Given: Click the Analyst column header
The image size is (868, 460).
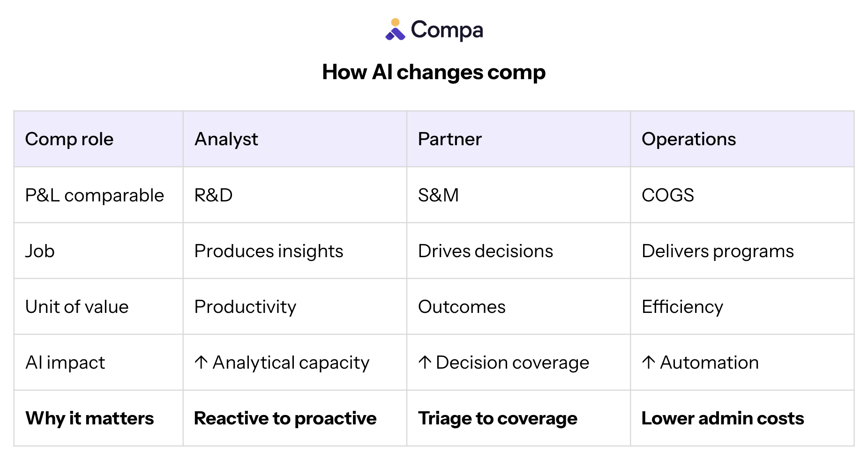Looking at the screenshot, I should (x=226, y=139).
